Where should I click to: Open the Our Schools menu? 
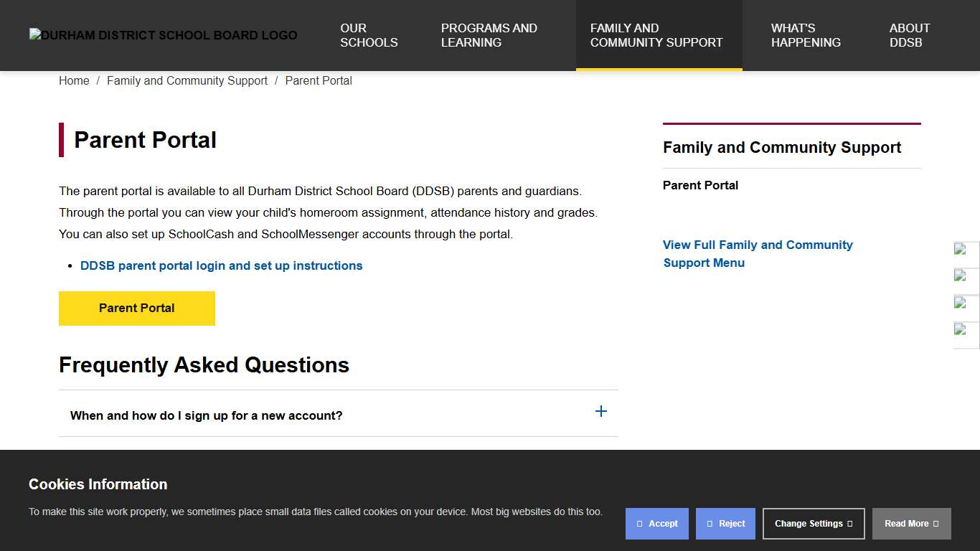[369, 35]
